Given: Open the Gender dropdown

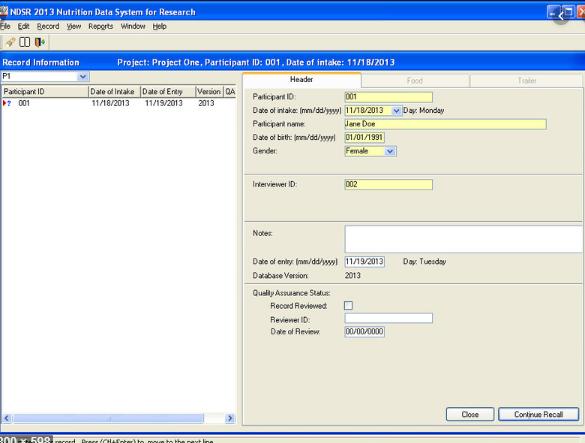Looking at the screenshot, I should coord(390,151).
